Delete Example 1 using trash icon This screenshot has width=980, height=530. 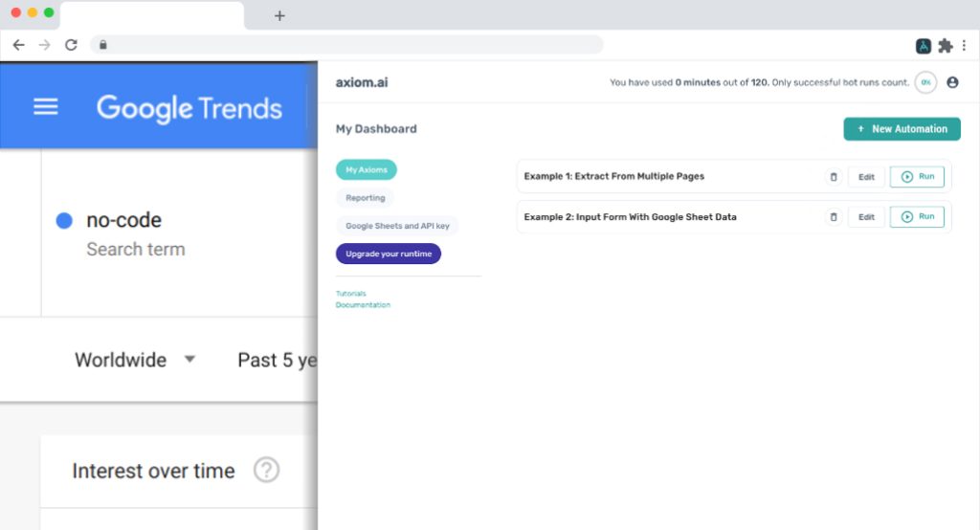834,177
